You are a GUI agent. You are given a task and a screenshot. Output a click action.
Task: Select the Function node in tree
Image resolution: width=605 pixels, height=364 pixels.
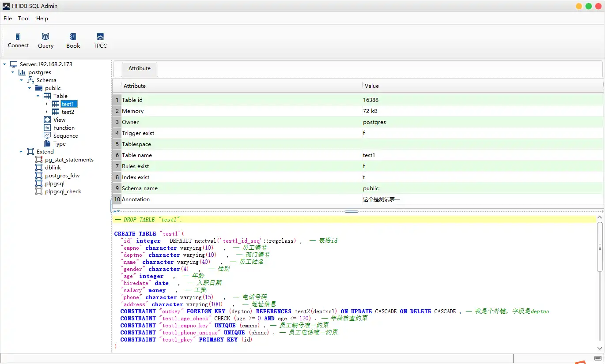64,128
